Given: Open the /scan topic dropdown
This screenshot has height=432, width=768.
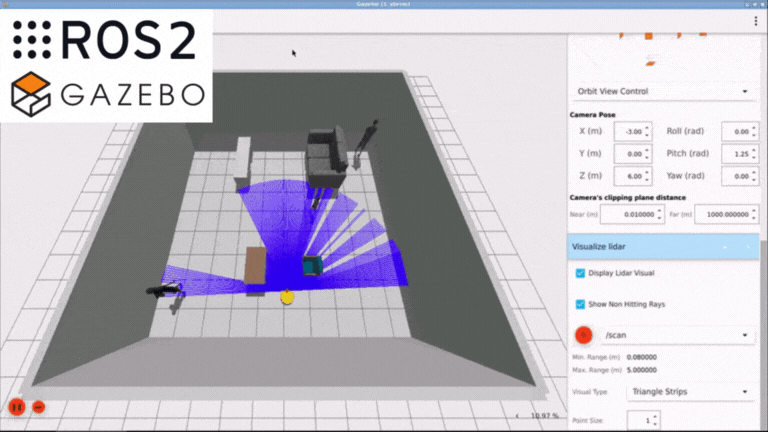Looking at the screenshot, I should (675, 335).
